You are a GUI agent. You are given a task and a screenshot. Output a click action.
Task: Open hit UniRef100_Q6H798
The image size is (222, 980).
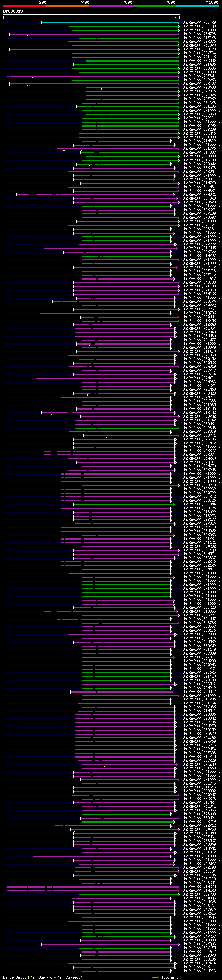click(x=199, y=34)
